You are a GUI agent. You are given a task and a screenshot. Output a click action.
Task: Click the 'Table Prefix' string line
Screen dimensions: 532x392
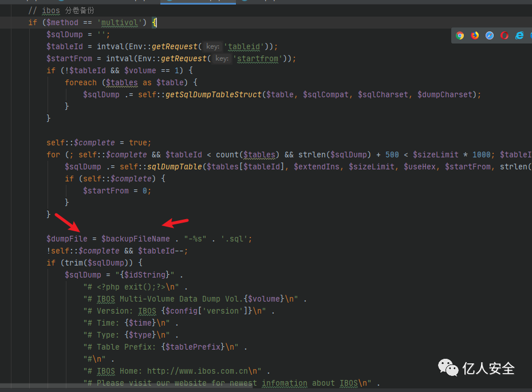[x=161, y=347]
